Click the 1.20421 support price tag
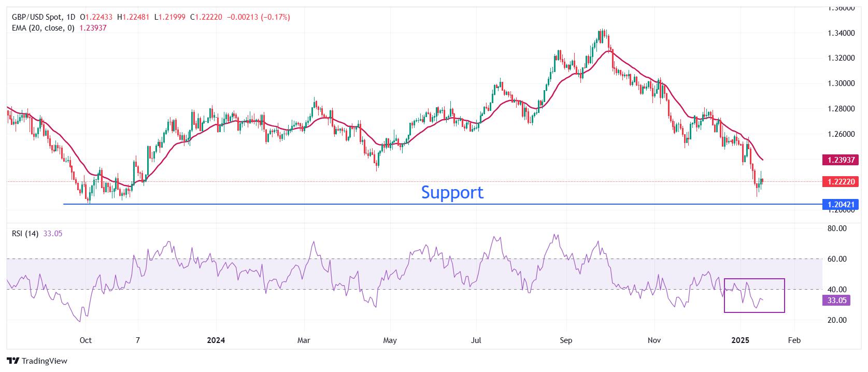868x372 pixels. [x=841, y=204]
